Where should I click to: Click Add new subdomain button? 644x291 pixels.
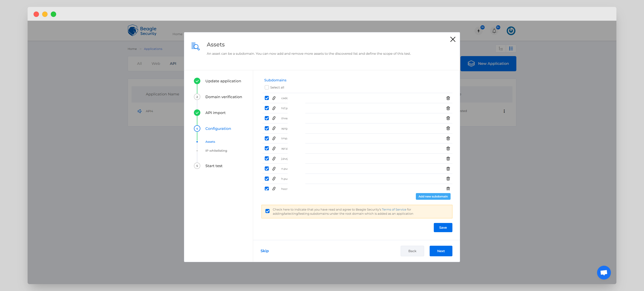[x=433, y=197]
